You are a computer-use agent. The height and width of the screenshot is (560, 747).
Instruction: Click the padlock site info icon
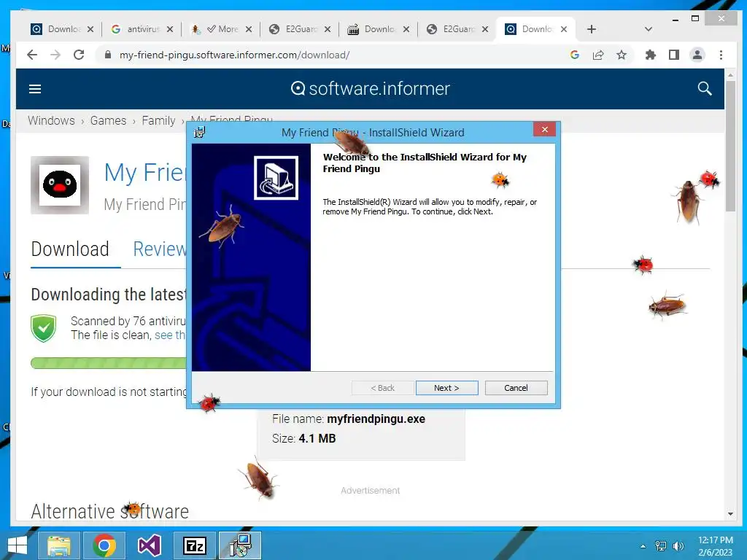[x=108, y=55]
